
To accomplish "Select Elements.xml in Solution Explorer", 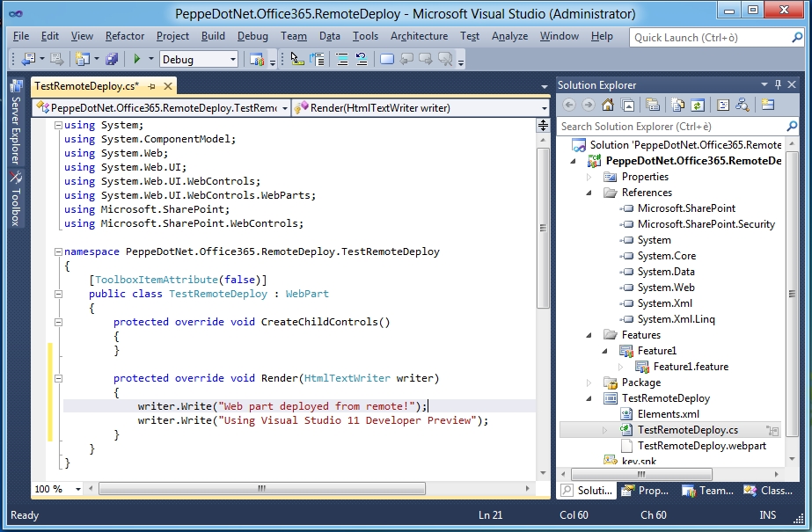I will (x=668, y=414).
